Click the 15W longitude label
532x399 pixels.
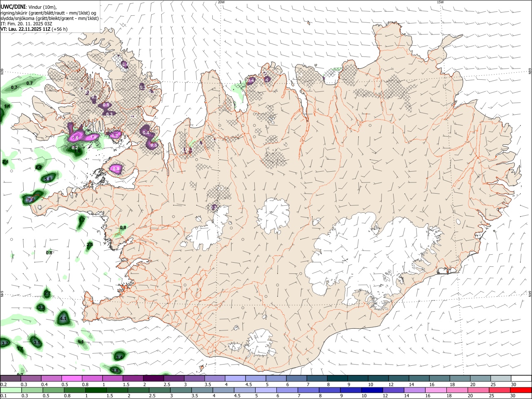(x=440, y=2)
